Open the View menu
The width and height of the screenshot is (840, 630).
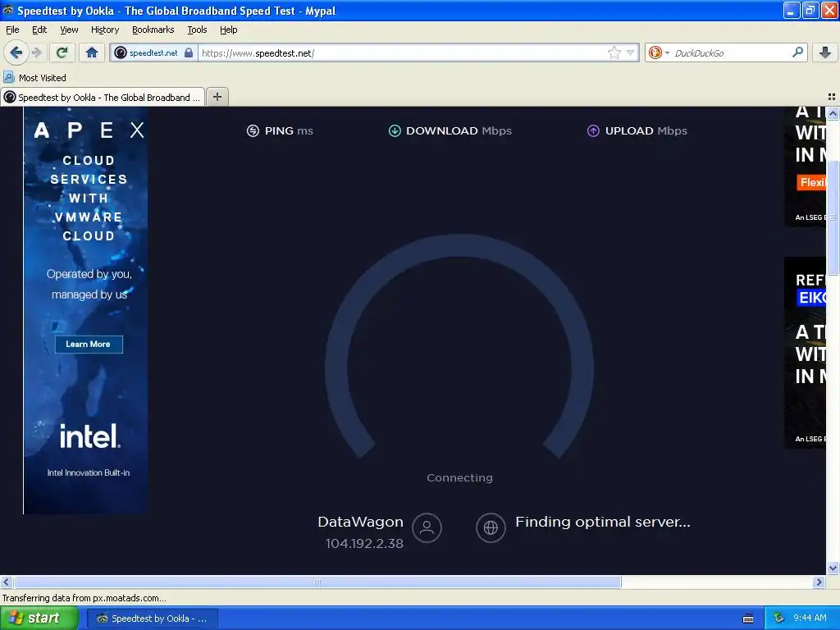point(69,30)
